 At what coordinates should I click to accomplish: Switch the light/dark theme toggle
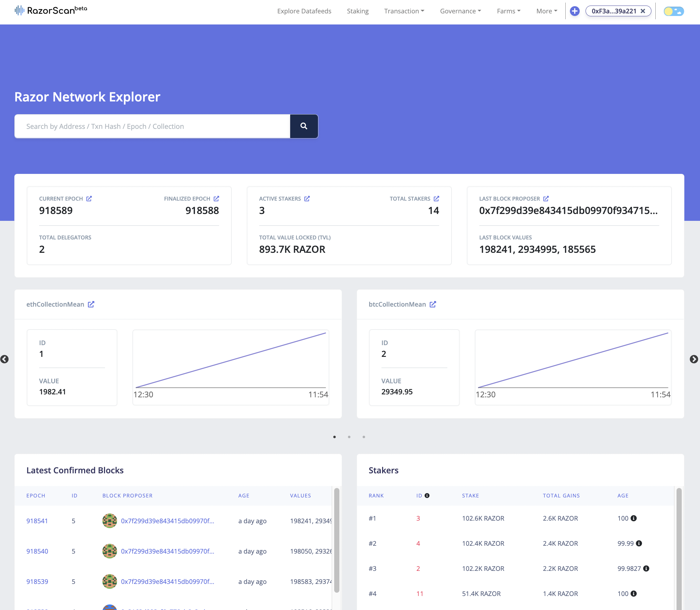(x=673, y=11)
